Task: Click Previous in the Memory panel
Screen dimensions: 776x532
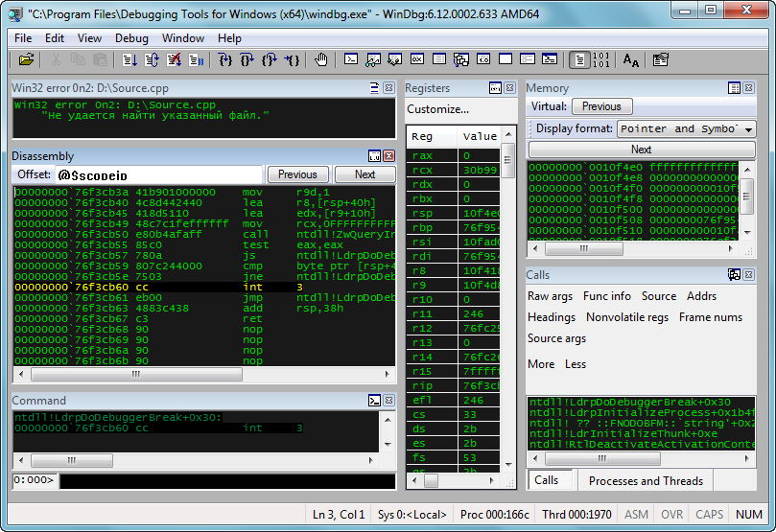Action: tap(601, 106)
